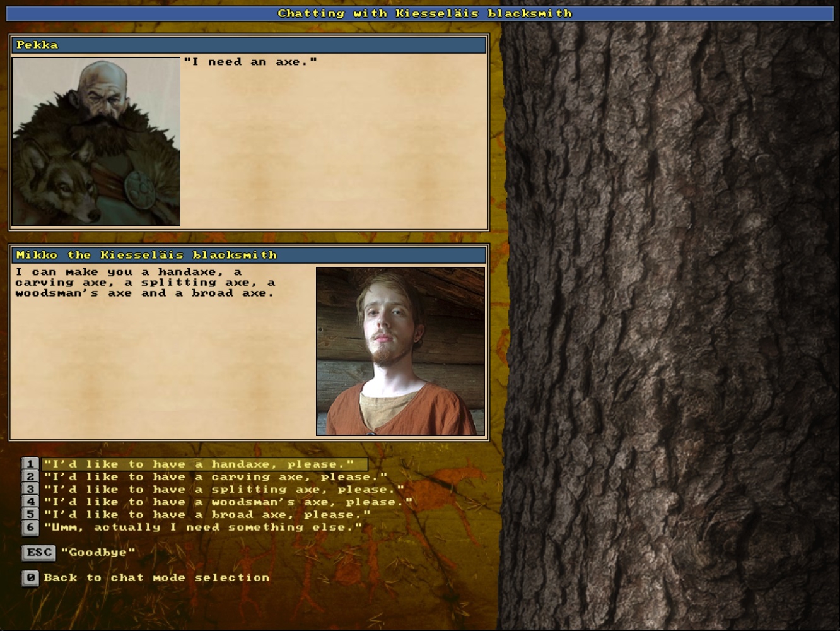Click the number 1 key icon

[30, 464]
